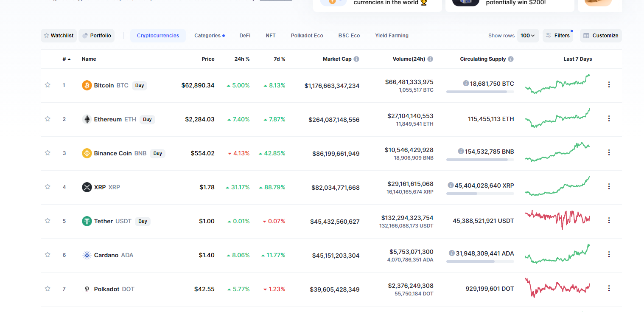Click the Cardano logo icon
644x312 pixels.
(87, 255)
